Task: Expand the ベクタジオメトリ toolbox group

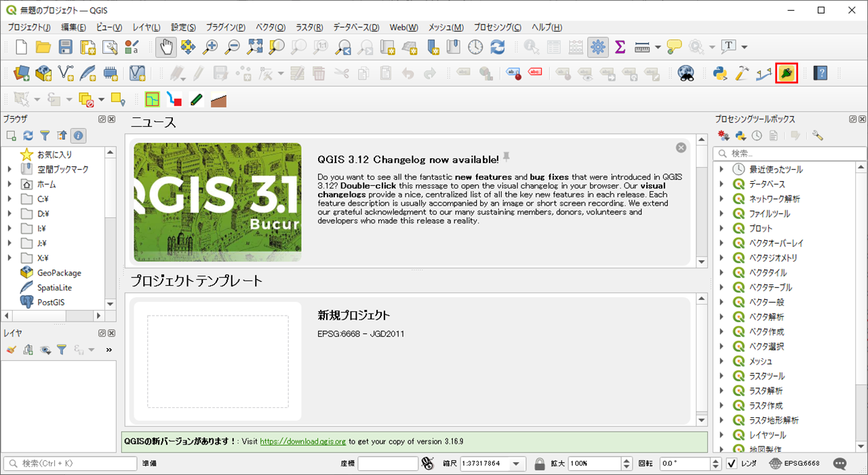Action: coord(722,258)
